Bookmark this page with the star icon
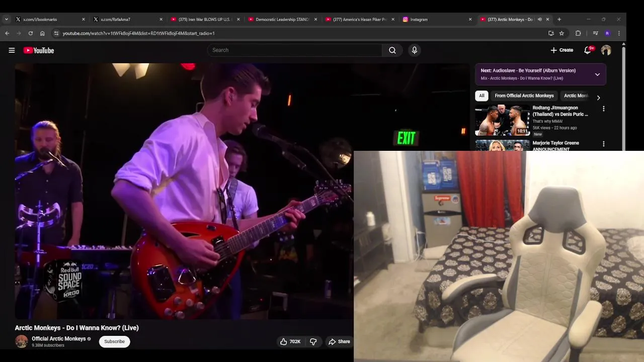The height and width of the screenshot is (362, 644). [561, 33]
